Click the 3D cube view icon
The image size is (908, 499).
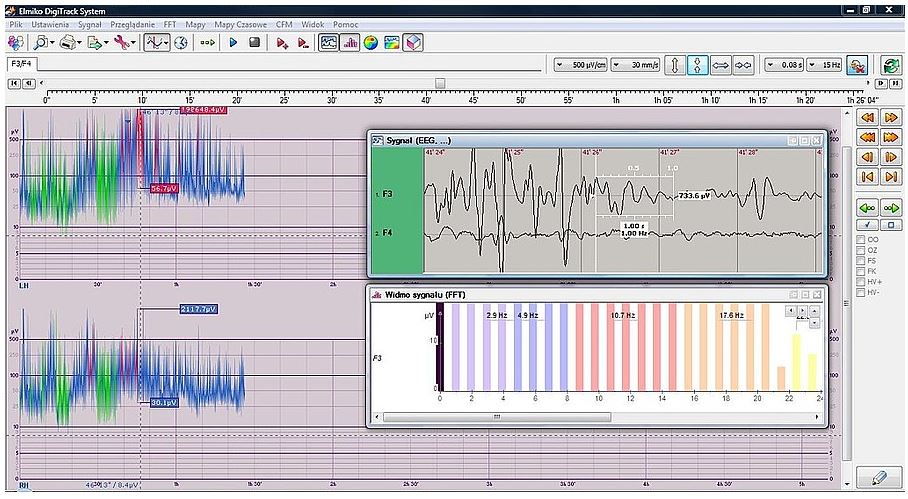tap(413, 43)
